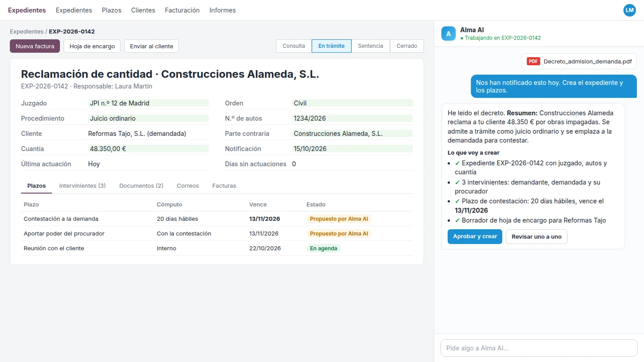Click the Expedientes brand logo
The image size is (644, 362).
click(x=27, y=10)
